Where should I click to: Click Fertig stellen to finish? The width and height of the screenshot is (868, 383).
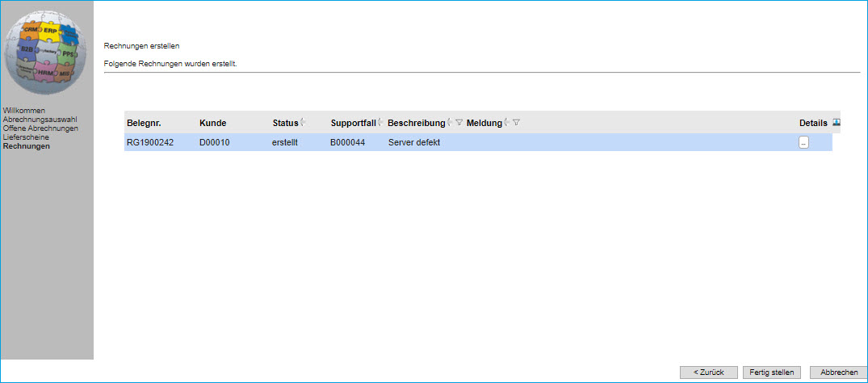click(772, 372)
